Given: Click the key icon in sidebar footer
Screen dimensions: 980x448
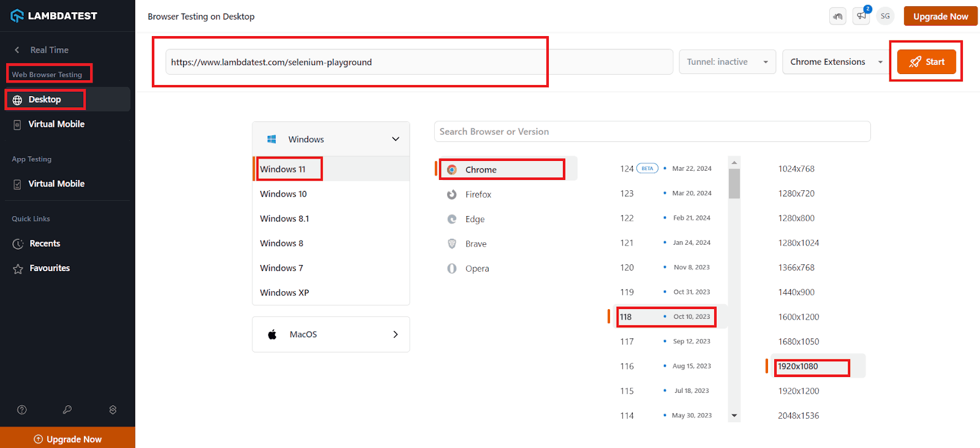Looking at the screenshot, I should (x=67, y=410).
